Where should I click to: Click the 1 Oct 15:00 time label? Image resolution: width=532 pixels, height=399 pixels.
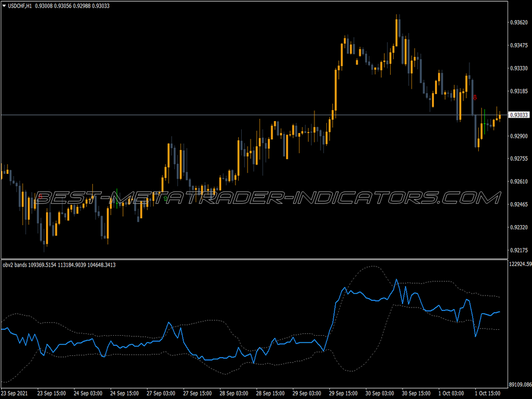coord(488,394)
